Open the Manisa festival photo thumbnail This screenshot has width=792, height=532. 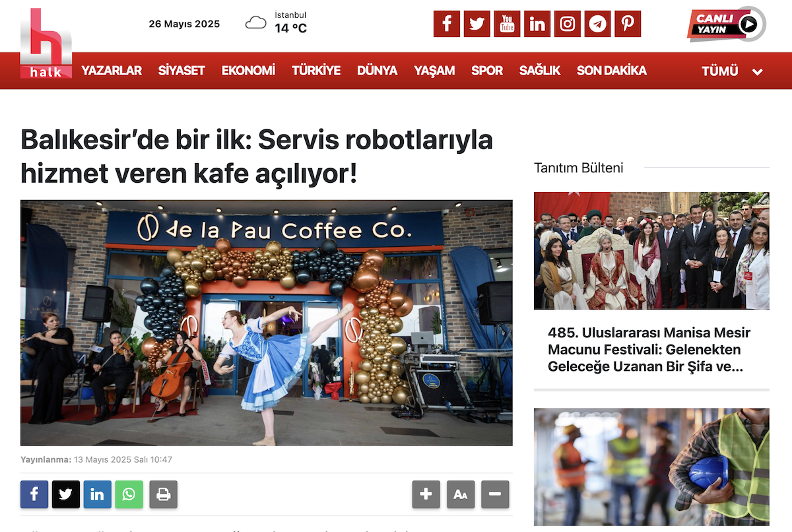pyautogui.click(x=651, y=251)
